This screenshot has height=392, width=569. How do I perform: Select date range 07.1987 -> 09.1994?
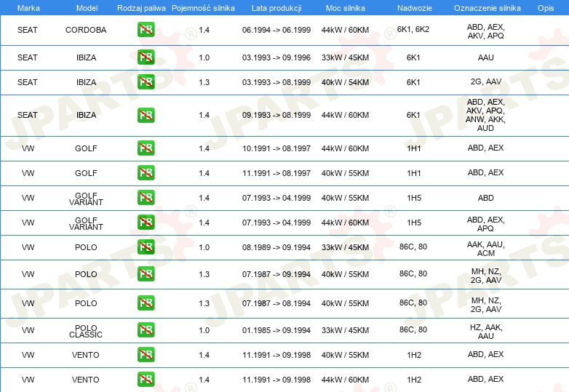(x=276, y=274)
